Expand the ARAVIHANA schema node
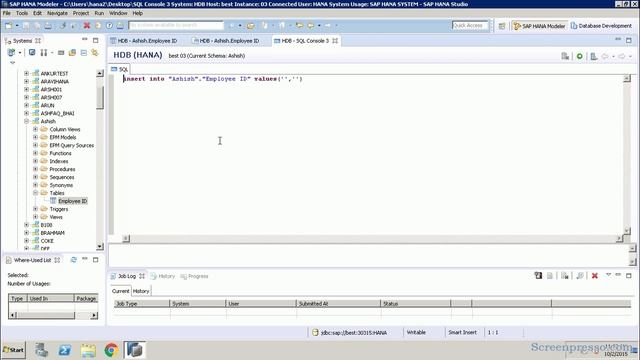The width and height of the screenshot is (640, 360). 27,81
